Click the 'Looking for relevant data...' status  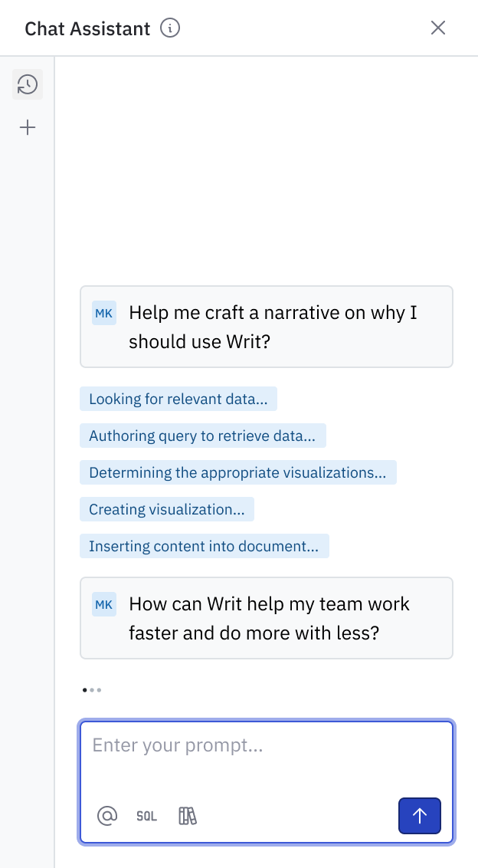click(178, 399)
